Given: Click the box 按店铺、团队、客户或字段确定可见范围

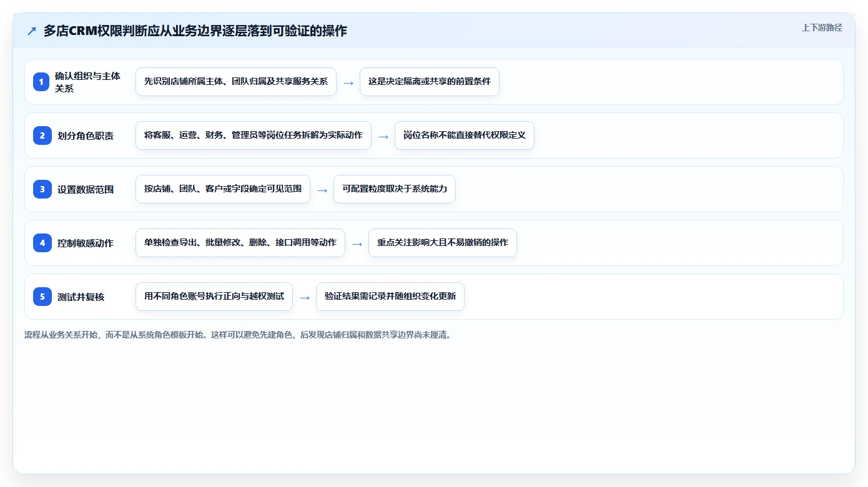Looking at the screenshot, I should [x=223, y=189].
